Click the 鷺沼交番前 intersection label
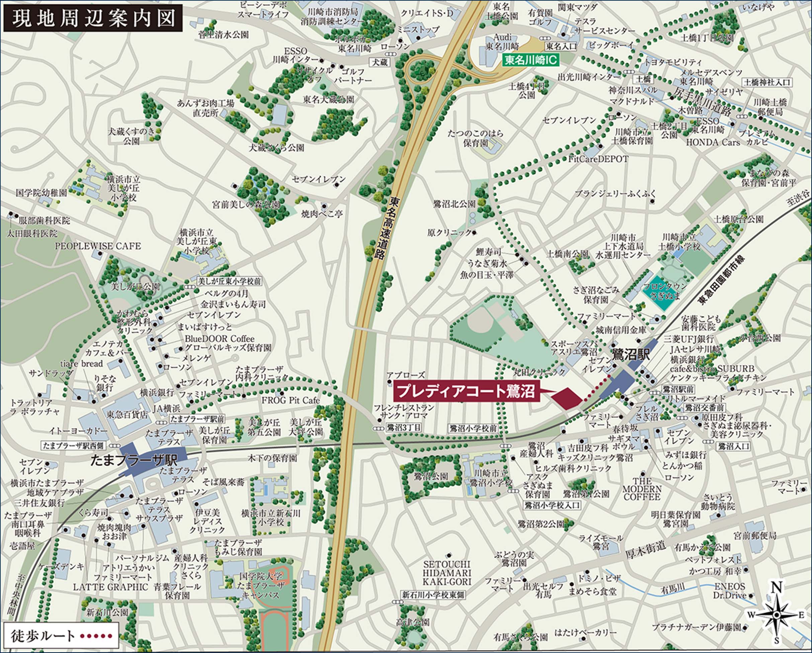The image size is (812, 653). point(705,407)
